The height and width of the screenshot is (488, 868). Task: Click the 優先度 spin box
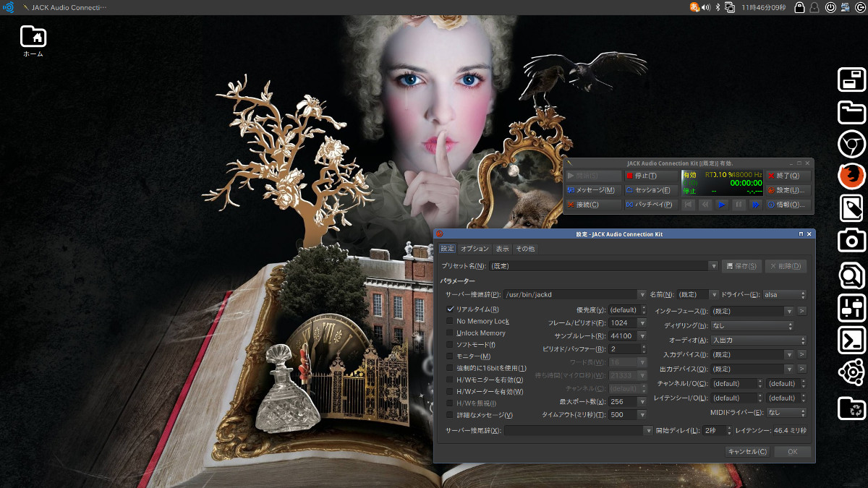(628, 310)
